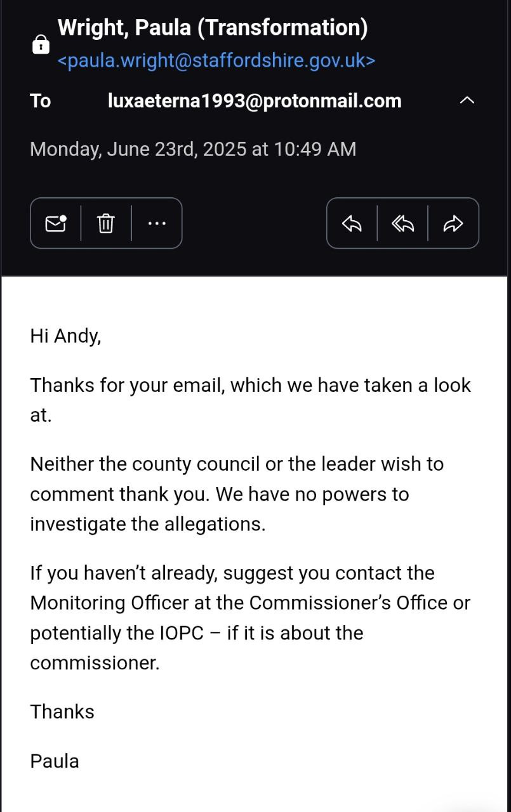
Task: Select the sender name Wright, Paula (Transformation)
Action: point(213,27)
